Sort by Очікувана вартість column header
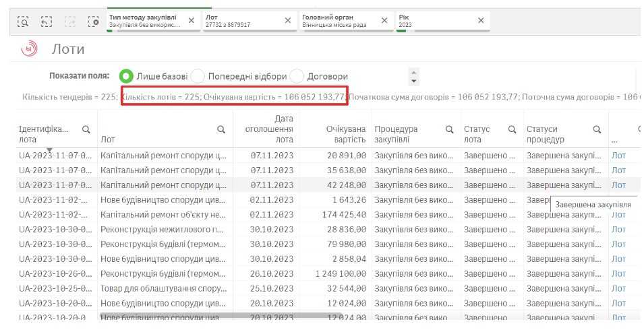The image size is (644, 330). (345, 134)
